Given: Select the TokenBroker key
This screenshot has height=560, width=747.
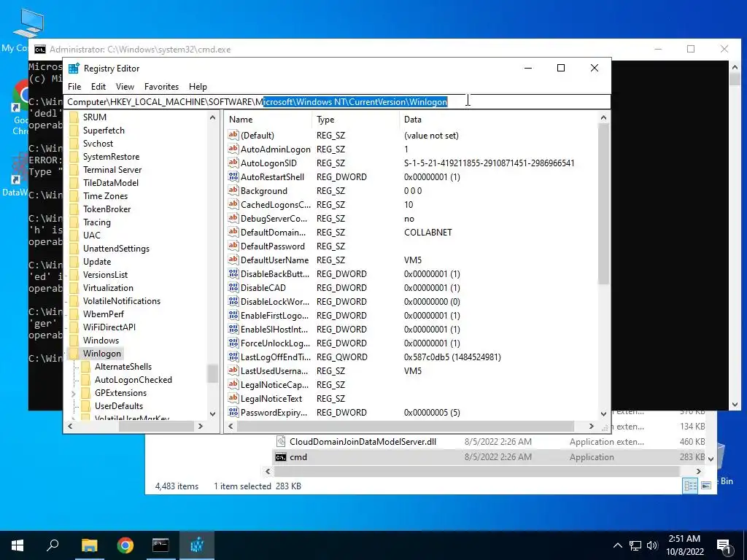Looking at the screenshot, I should point(107,209).
